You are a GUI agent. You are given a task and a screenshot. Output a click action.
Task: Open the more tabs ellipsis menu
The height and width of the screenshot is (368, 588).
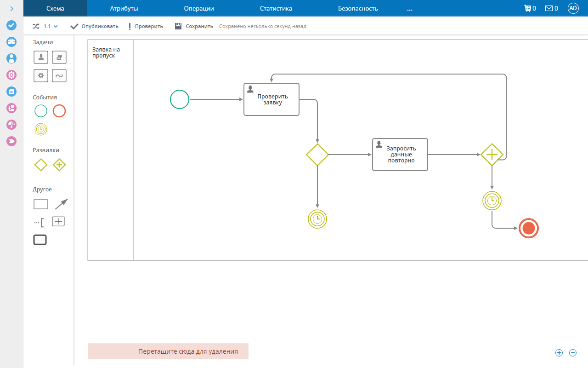click(x=410, y=8)
